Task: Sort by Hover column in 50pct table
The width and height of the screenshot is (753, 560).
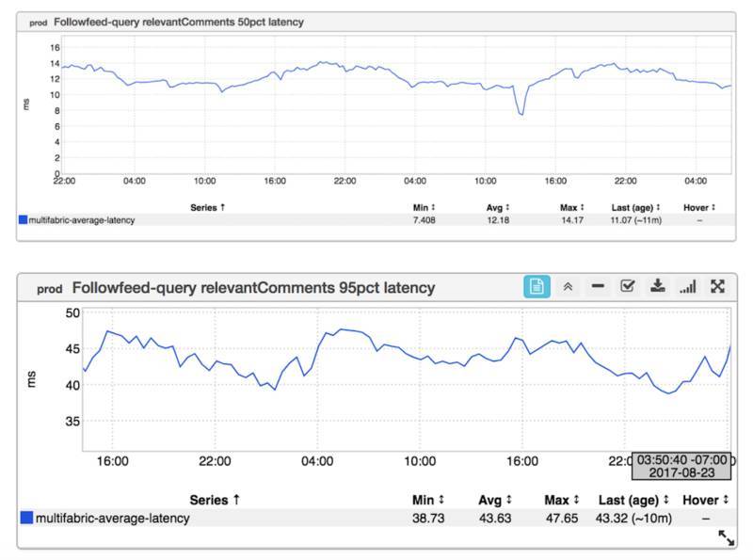Action: tap(699, 207)
